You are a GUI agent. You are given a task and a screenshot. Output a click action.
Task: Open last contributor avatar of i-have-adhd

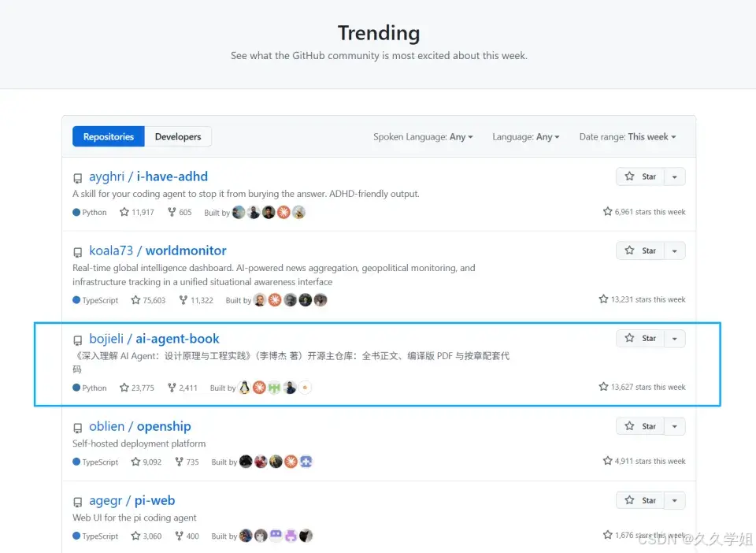coord(298,212)
